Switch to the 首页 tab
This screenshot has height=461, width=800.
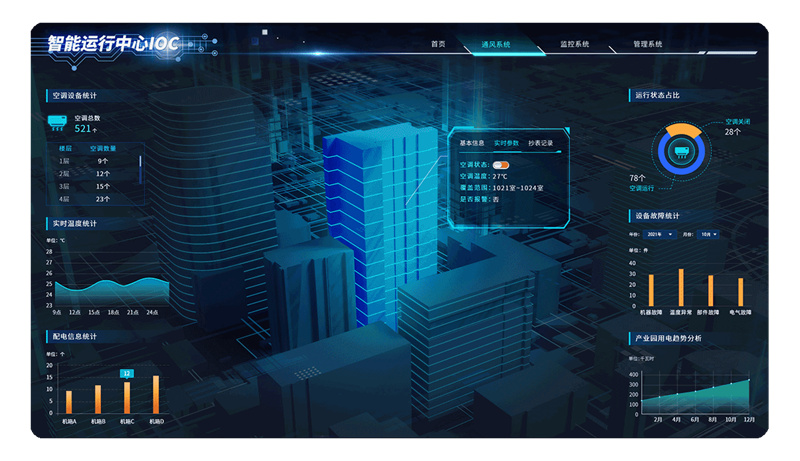[438, 45]
